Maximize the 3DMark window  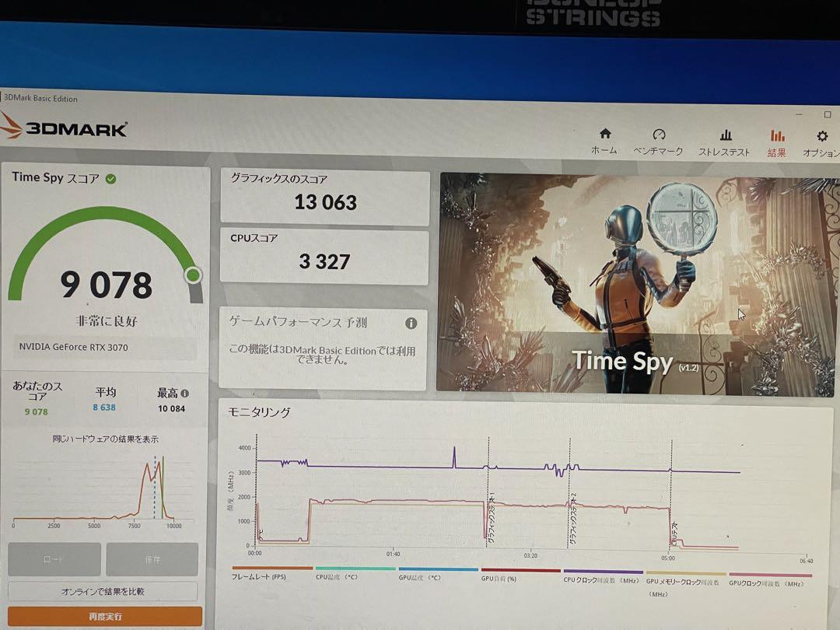pos(828,114)
